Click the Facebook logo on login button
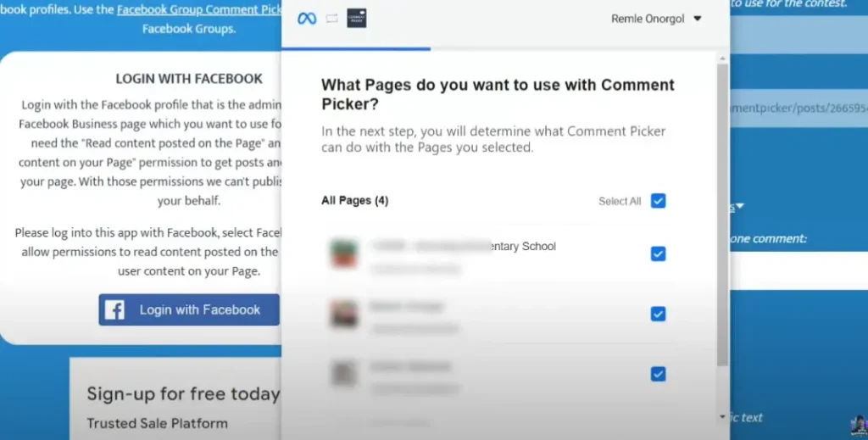The image size is (868, 440). click(x=114, y=310)
